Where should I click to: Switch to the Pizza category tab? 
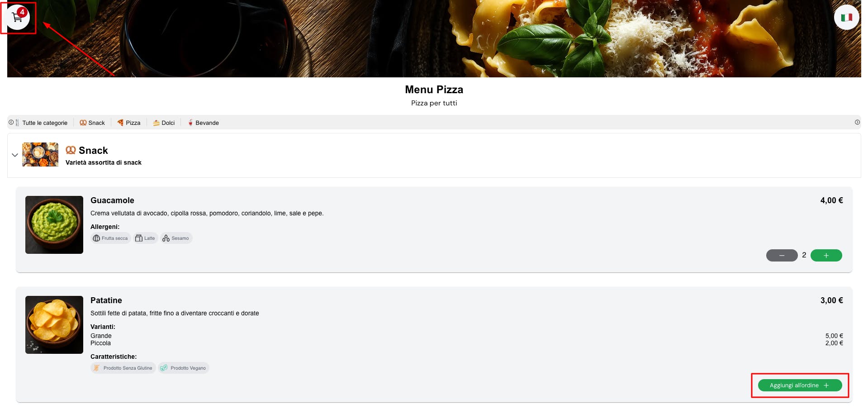click(x=129, y=123)
